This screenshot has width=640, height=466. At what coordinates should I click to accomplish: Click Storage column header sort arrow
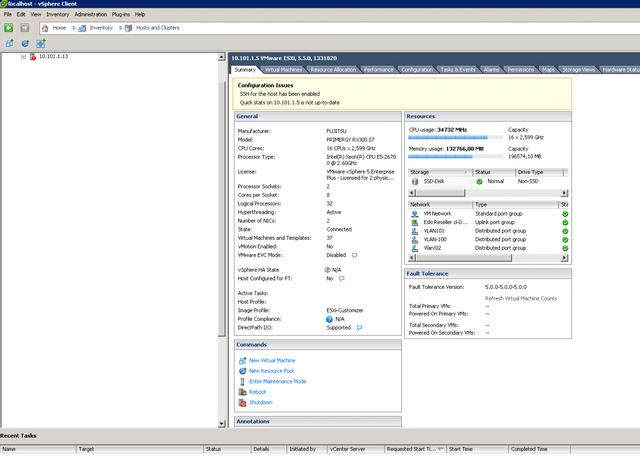click(466, 172)
